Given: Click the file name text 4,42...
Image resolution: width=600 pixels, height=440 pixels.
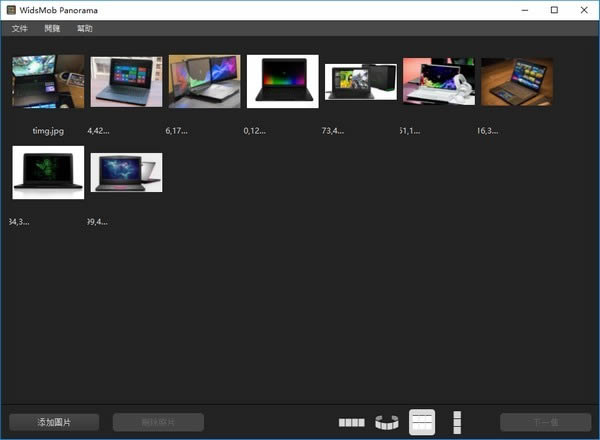Looking at the screenshot, I should 98,131.
